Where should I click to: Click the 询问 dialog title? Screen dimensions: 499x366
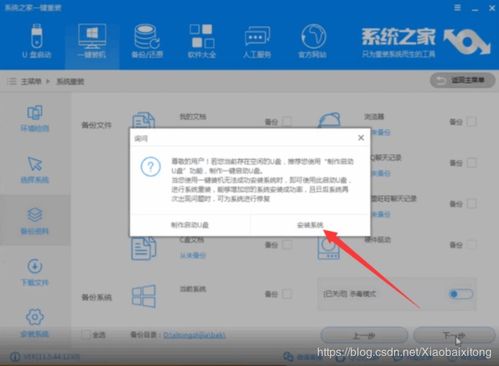coord(141,139)
